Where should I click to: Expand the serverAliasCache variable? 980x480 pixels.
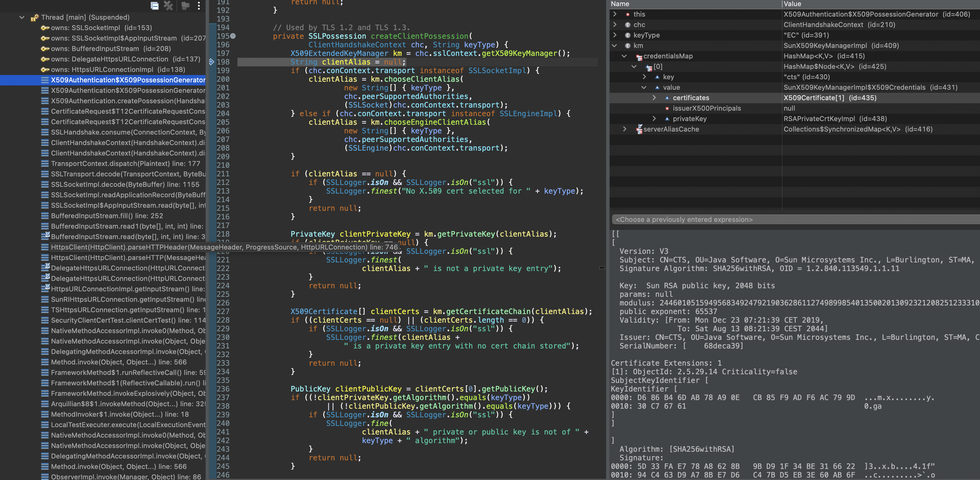click(624, 129)
